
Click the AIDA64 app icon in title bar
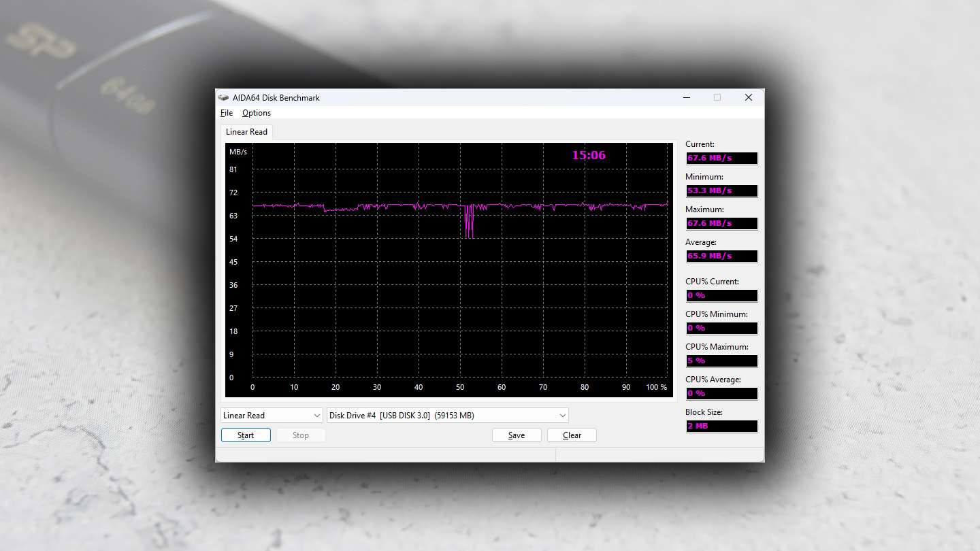tap(223, 98)
